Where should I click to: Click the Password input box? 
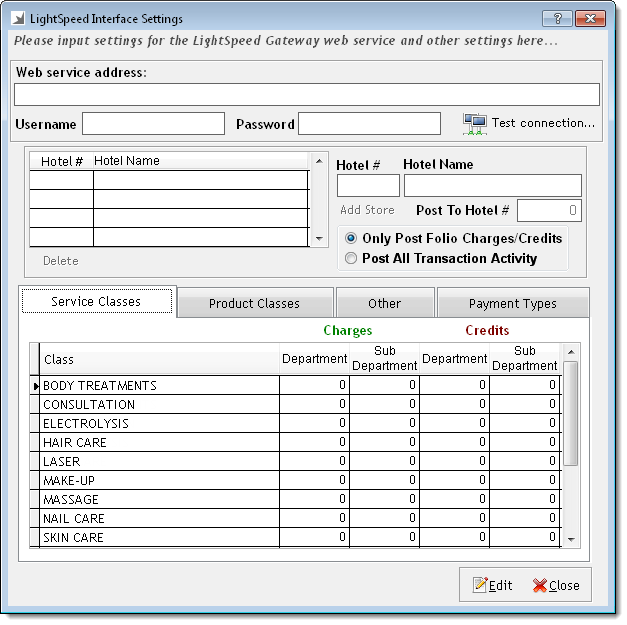(x=369, y=124)
